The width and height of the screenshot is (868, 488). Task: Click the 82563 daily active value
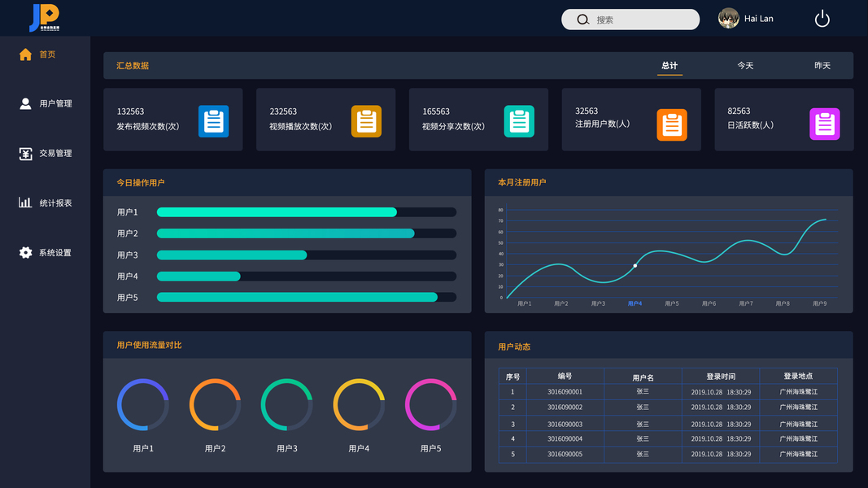739,111
